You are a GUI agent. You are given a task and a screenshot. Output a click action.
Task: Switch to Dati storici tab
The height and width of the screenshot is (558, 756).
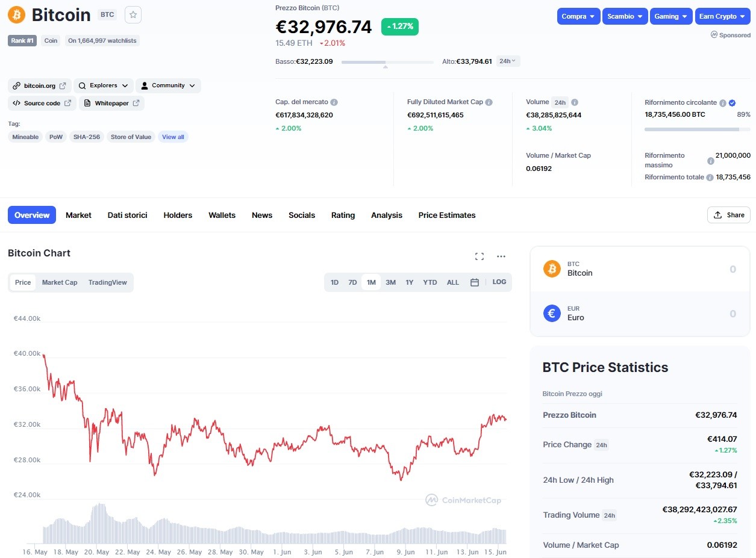[127, 215]
